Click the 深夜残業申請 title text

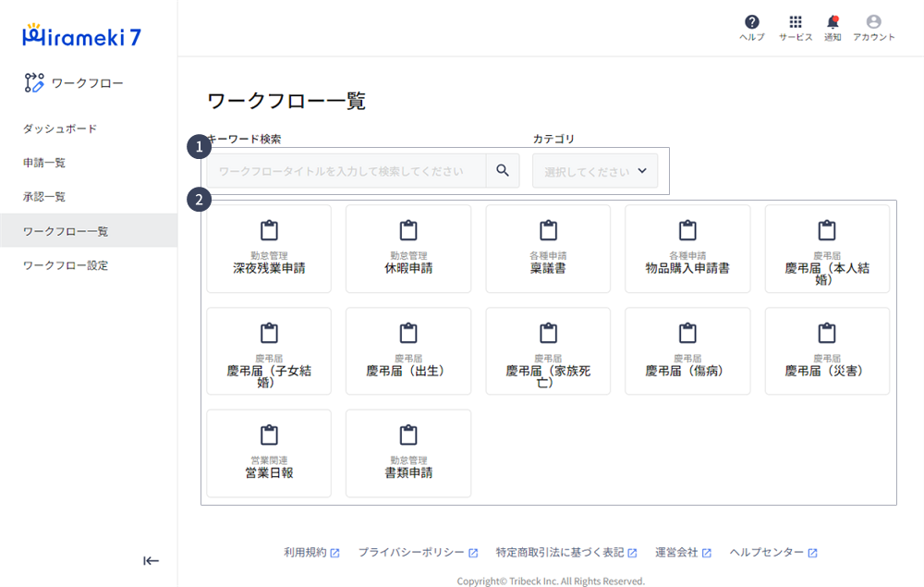[269, 268]
